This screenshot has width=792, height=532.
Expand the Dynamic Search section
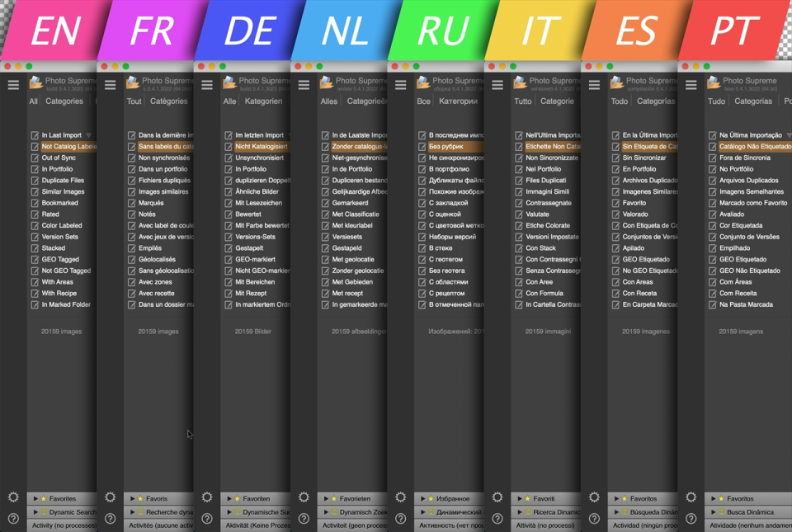click(35, 512)
